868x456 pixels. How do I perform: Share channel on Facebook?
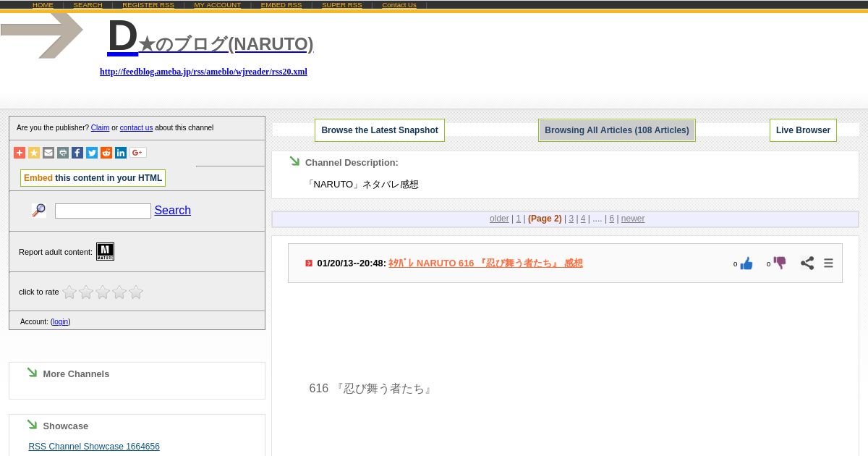click(77, 153)
